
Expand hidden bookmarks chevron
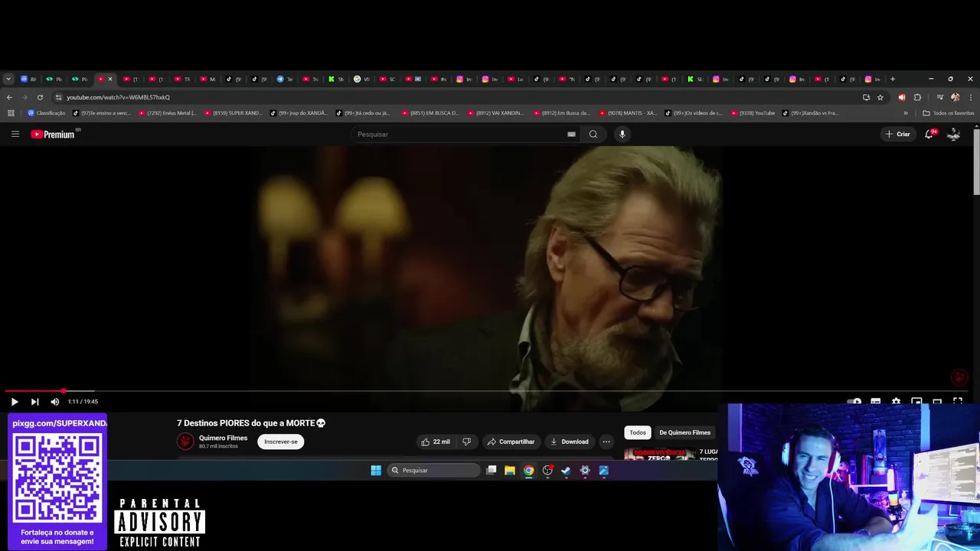[906, 113]
